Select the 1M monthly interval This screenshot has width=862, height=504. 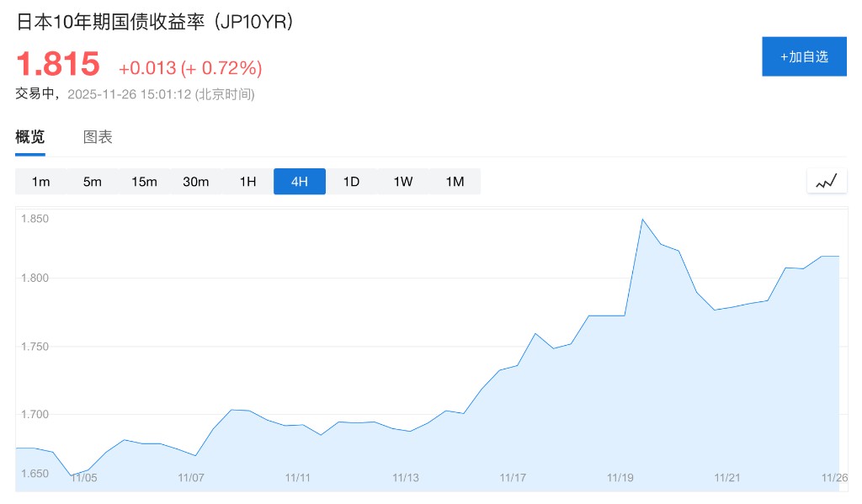tap(455, 182)
